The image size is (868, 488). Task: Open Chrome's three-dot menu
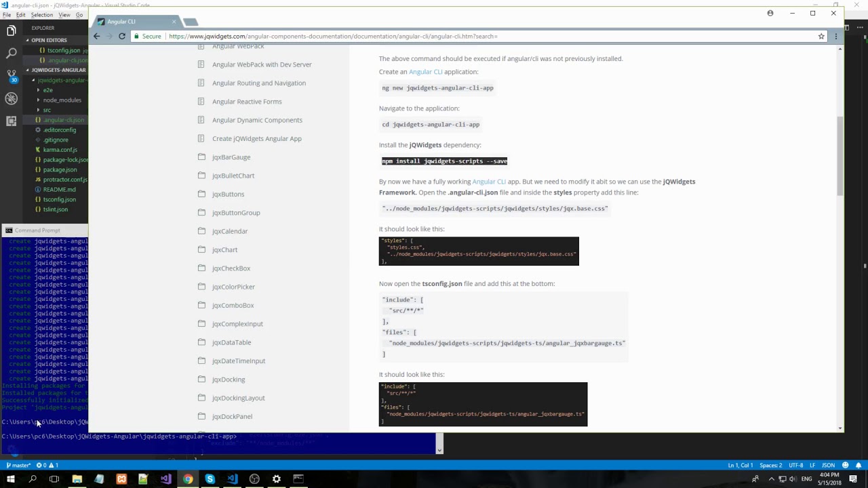(836, 36)
